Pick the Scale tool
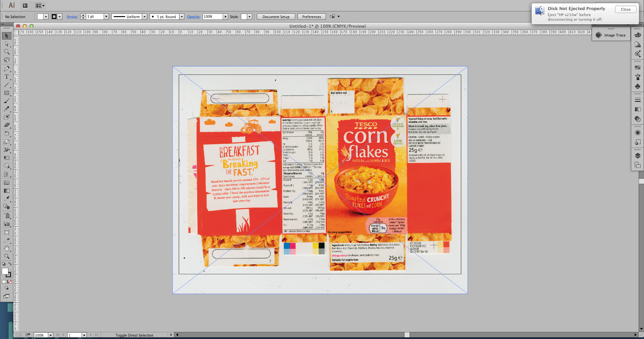The height and width of the screenshot is (339, 644). tap(6, 142)
